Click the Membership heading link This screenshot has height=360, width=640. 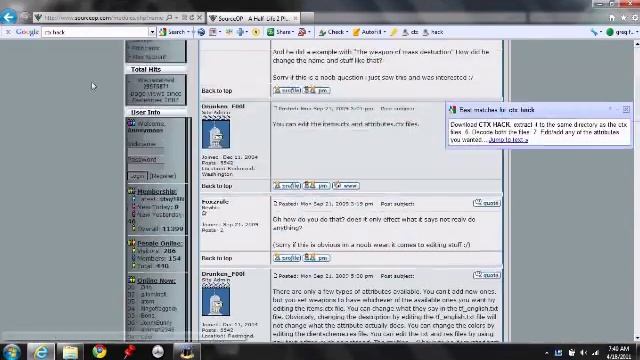pos(157,191)
